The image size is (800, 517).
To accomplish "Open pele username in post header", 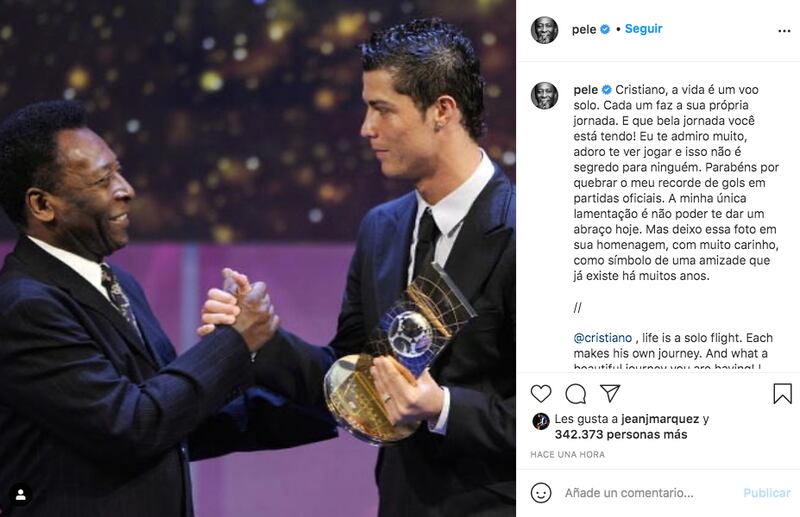I will point(584,30).
